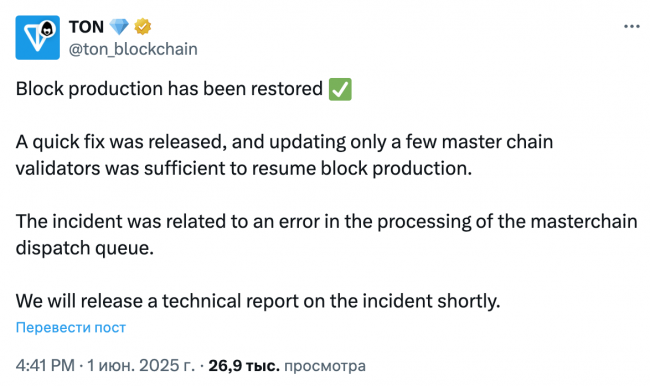
Task: Click the green checkmark emoji
Action: [340, 89]
